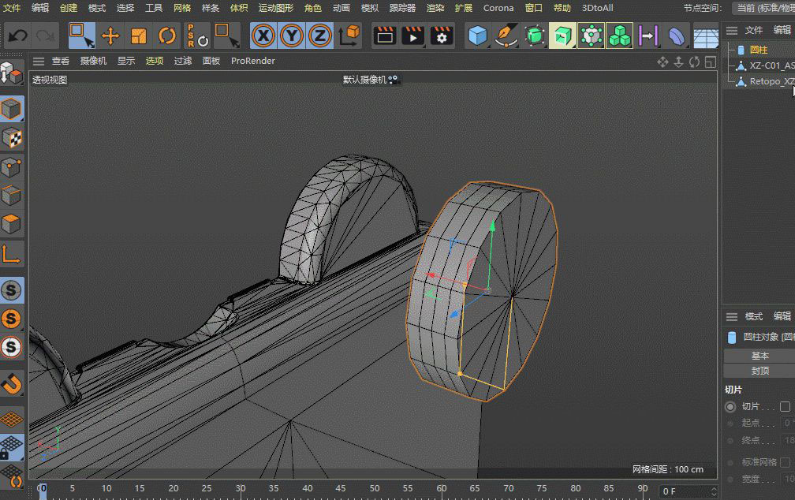Click the MoGraph Cloner cubes icon

(620, 36)
